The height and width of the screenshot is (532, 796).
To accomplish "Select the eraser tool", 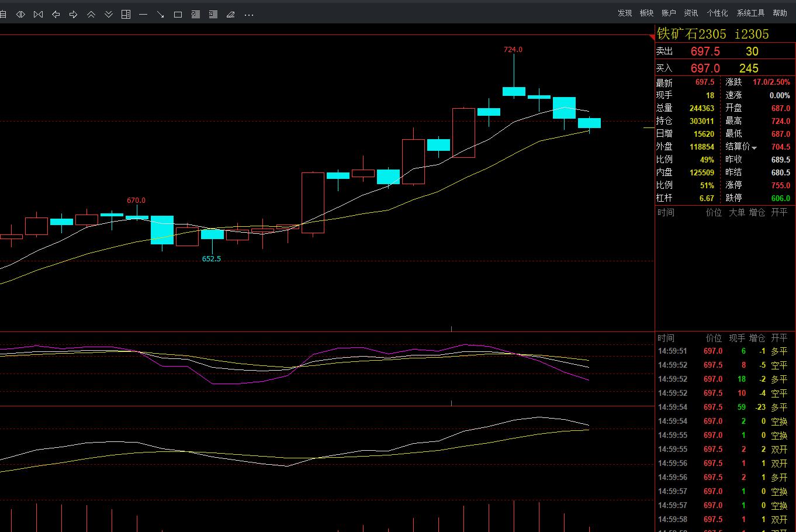I will (x=231, y=14).
